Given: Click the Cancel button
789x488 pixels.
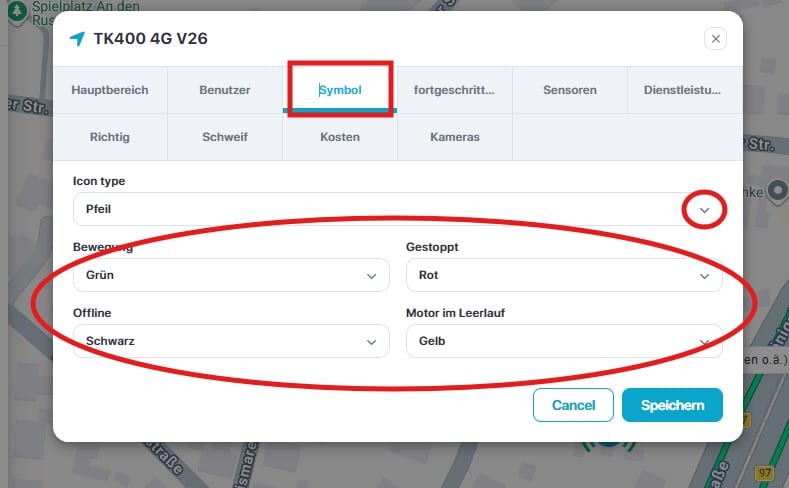Looking at the screenshot, I should tap(573, 405).
